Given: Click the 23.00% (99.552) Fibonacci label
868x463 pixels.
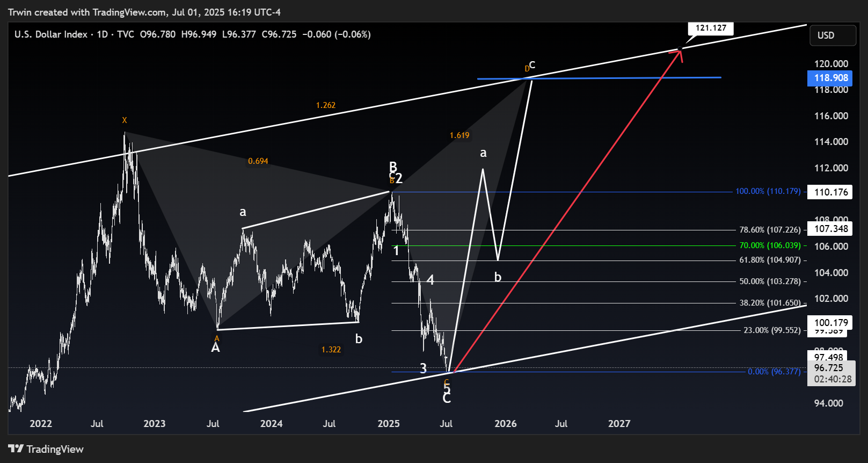Looking at the screenshot, I should (x=772, y=330).
